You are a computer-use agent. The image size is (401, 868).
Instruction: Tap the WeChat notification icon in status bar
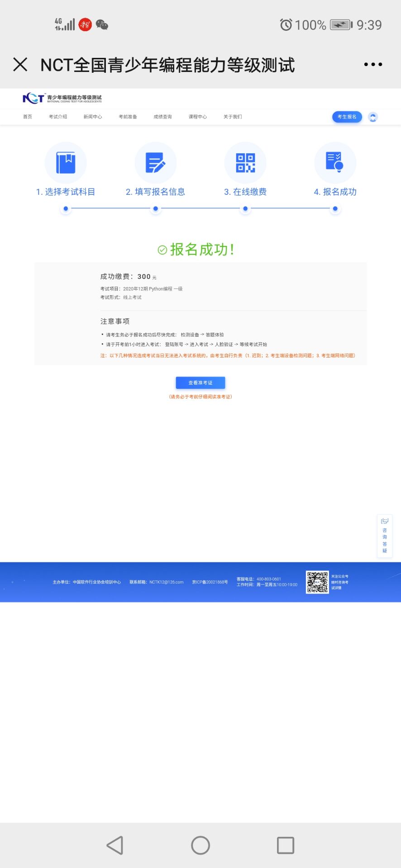click(x=102, y=25)
